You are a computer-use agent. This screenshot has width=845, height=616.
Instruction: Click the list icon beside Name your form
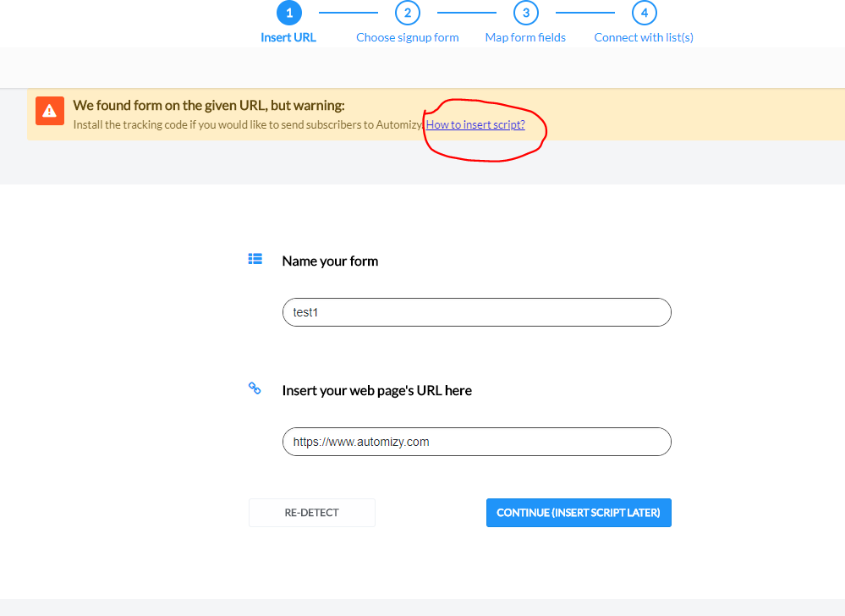point(255,259)
